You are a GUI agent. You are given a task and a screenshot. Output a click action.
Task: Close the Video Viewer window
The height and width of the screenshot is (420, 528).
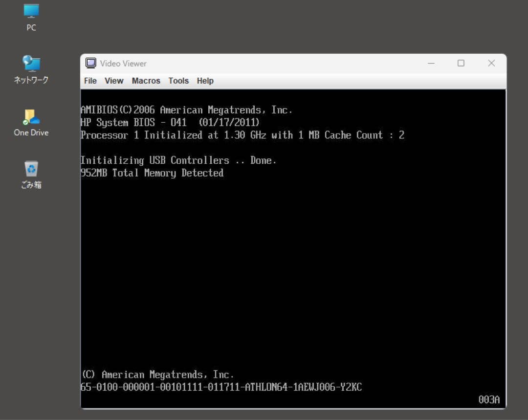pos(491,63)
